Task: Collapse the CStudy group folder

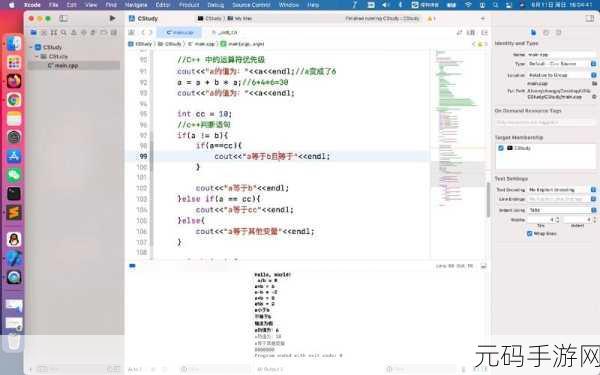Action: (x=37, y=57)
